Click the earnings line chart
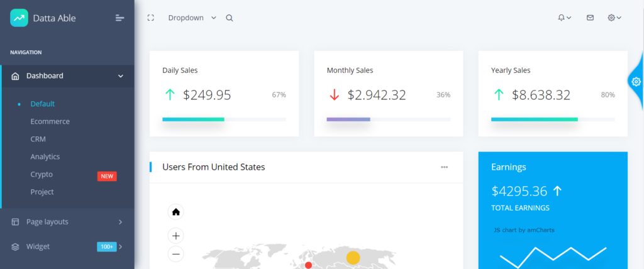 (x=553, y=256)
